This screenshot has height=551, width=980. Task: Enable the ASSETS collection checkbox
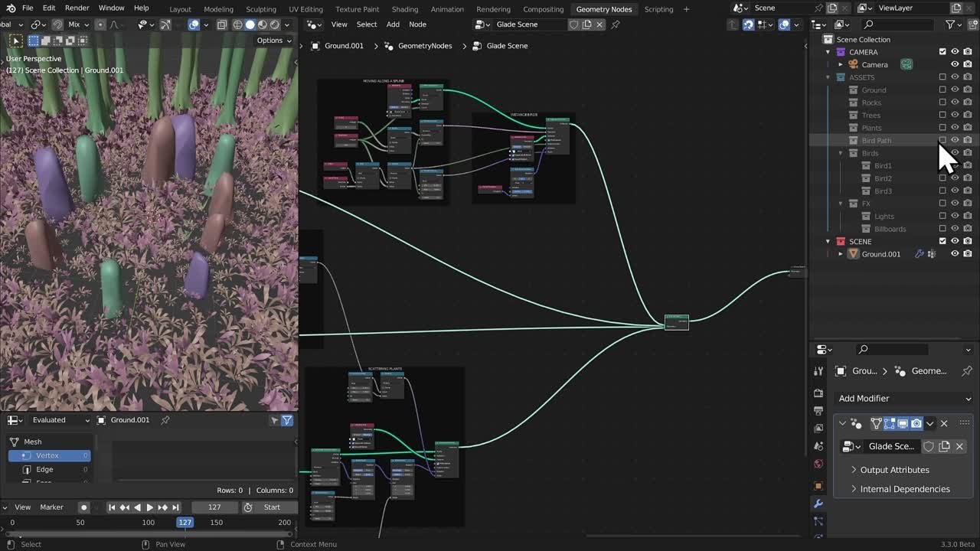click(942, 77)
